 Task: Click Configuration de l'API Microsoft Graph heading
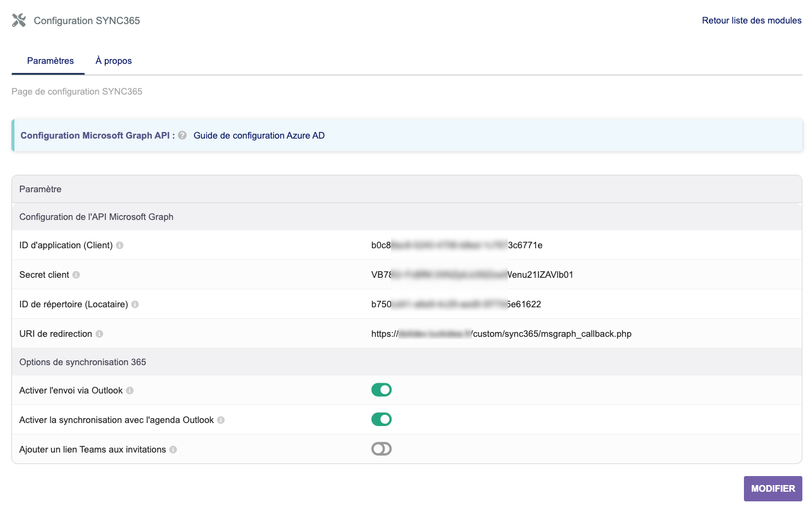(x=96, y=217)
